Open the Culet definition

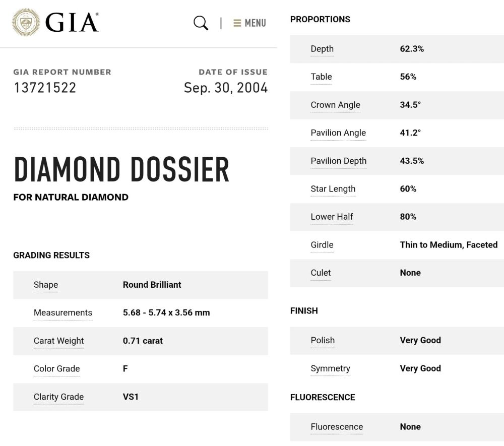[321, 273]
